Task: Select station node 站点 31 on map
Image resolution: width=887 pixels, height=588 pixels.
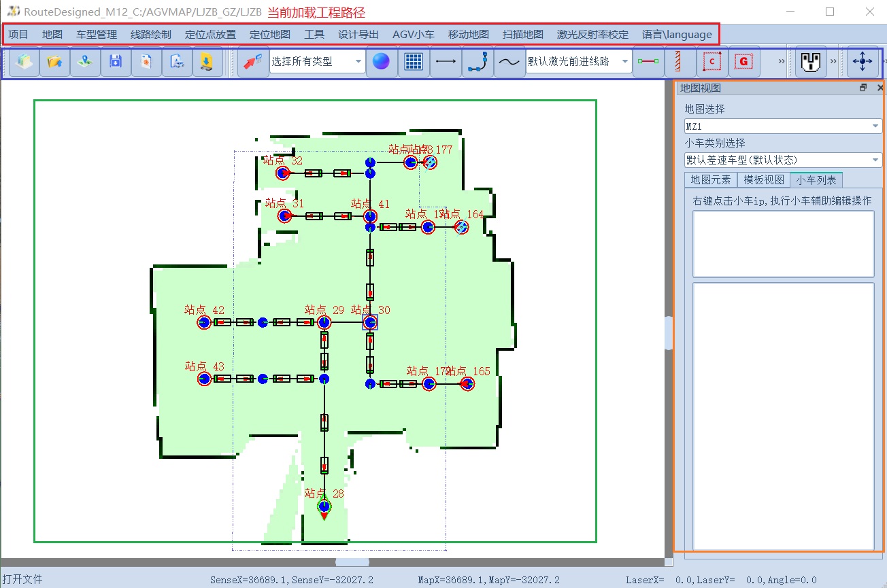Action: pyautogui.click(x=284, y=216)
